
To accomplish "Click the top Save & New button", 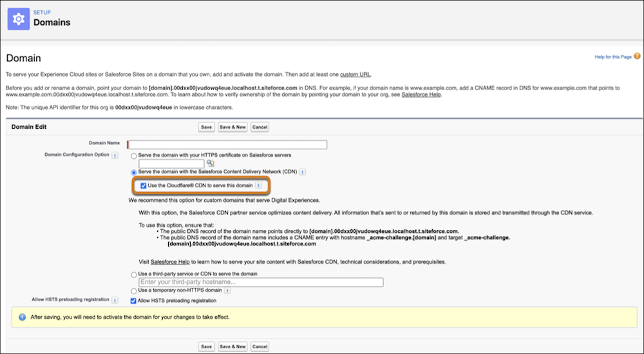I will coord(232,127).
